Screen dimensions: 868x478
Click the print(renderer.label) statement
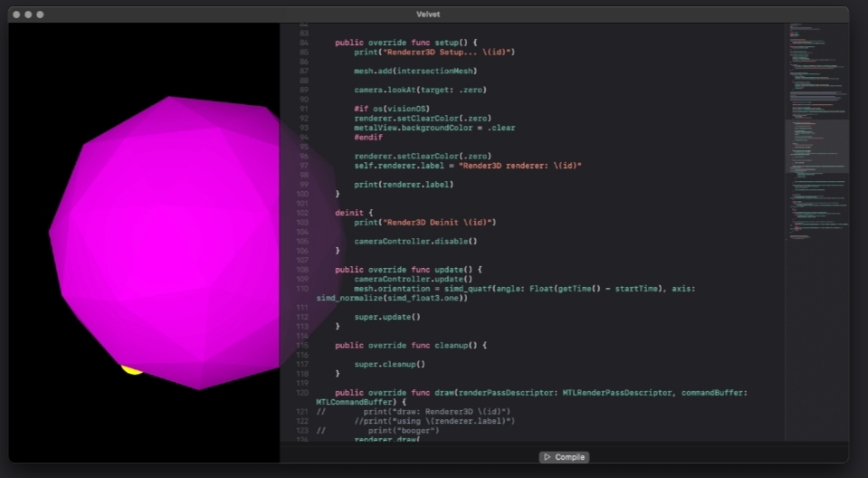click(x=404, y=184)
